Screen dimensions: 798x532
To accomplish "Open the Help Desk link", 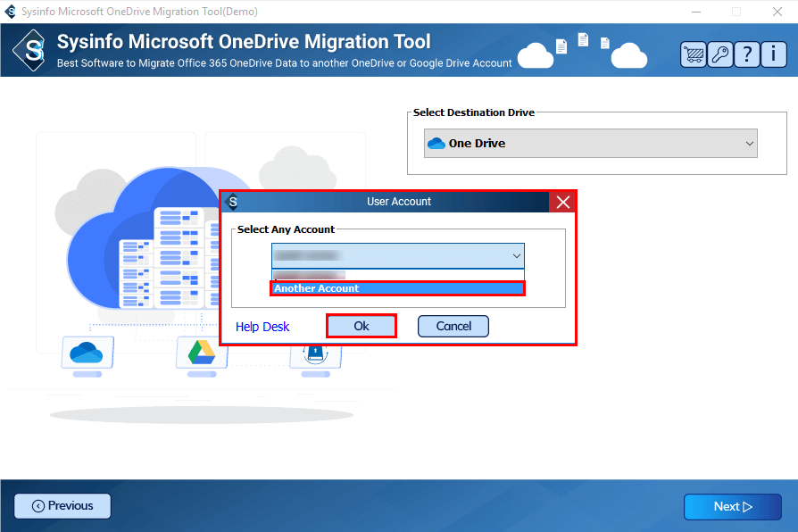I will [262, 327].
